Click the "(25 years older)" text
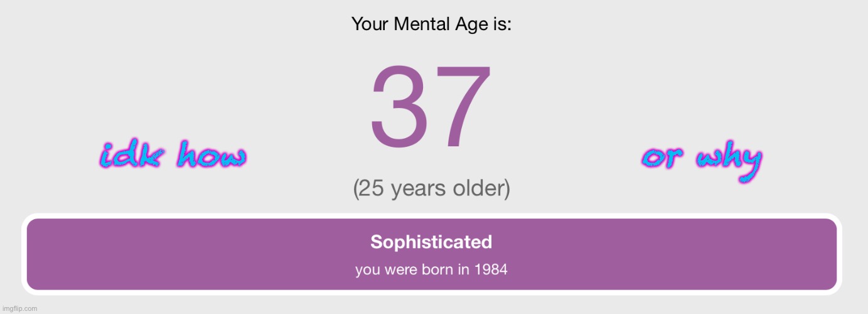Viewport: 868px width, 314px height. pos(431,188)
